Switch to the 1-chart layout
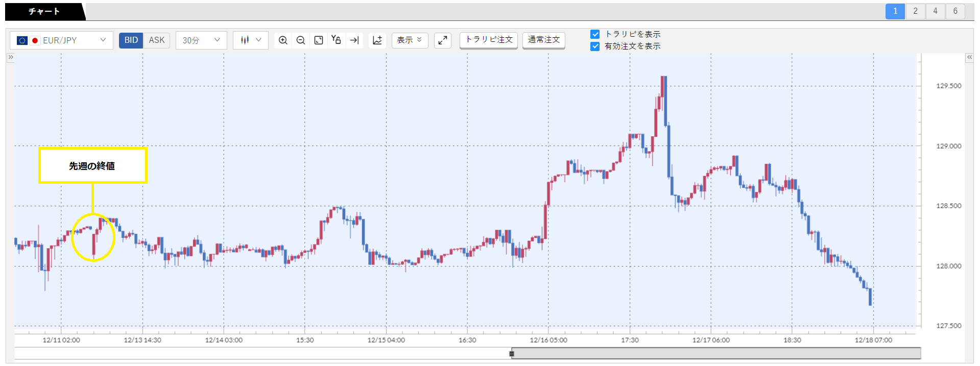Image resolution: width=980 pixels, height=366 pixels. [895, 11]
